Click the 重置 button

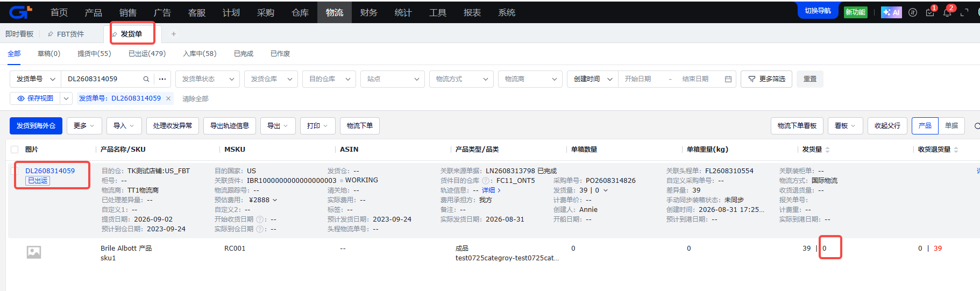point(810,79)
